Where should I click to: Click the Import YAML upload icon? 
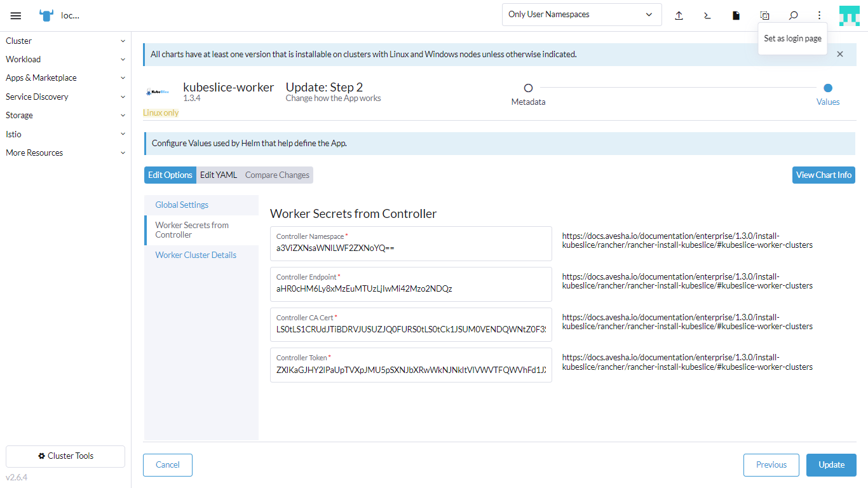(679, 15)
